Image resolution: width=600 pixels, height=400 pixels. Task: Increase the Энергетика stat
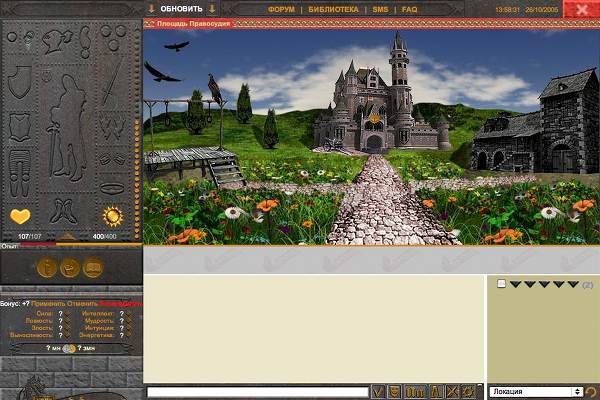[x=129, y=335]
